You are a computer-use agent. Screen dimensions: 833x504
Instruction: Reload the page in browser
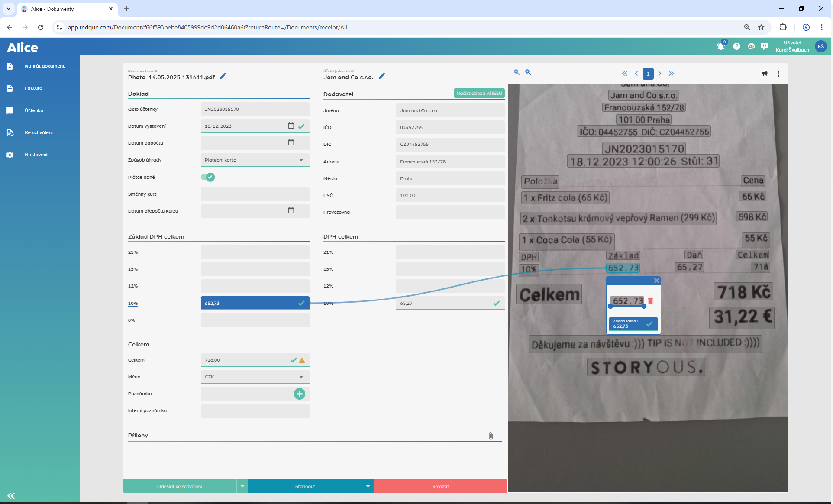(41, 27)
